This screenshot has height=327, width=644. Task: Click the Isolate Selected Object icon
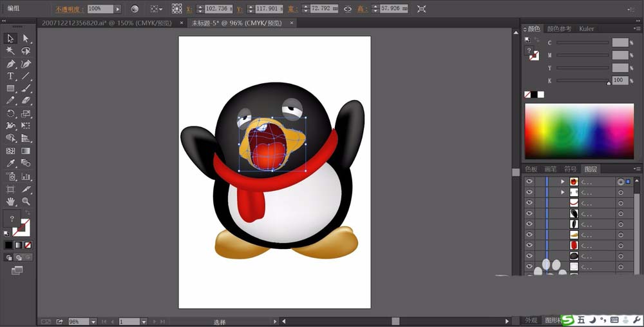pos(421,8)
